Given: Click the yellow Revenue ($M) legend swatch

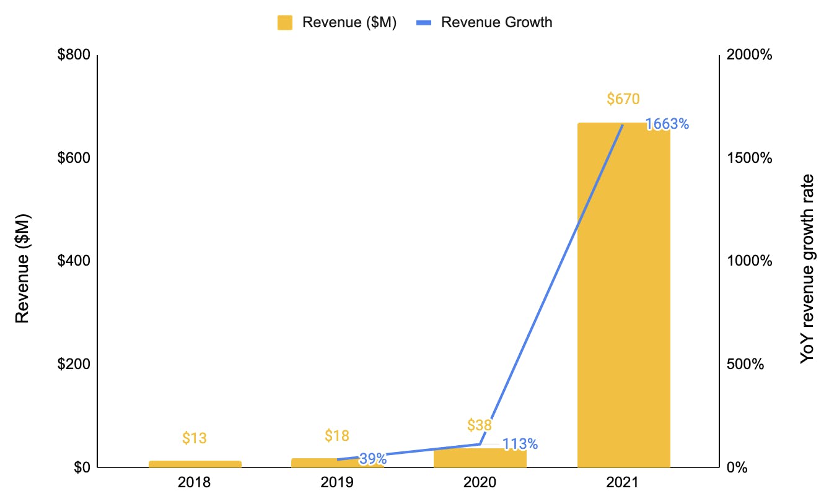Looking at the screenshot, I should coord(284,23).
